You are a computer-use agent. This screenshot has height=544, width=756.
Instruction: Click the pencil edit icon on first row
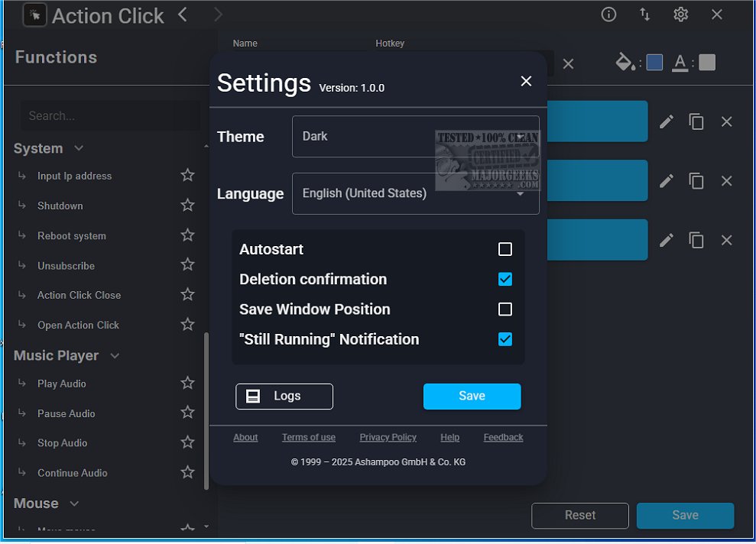point(667,121)
